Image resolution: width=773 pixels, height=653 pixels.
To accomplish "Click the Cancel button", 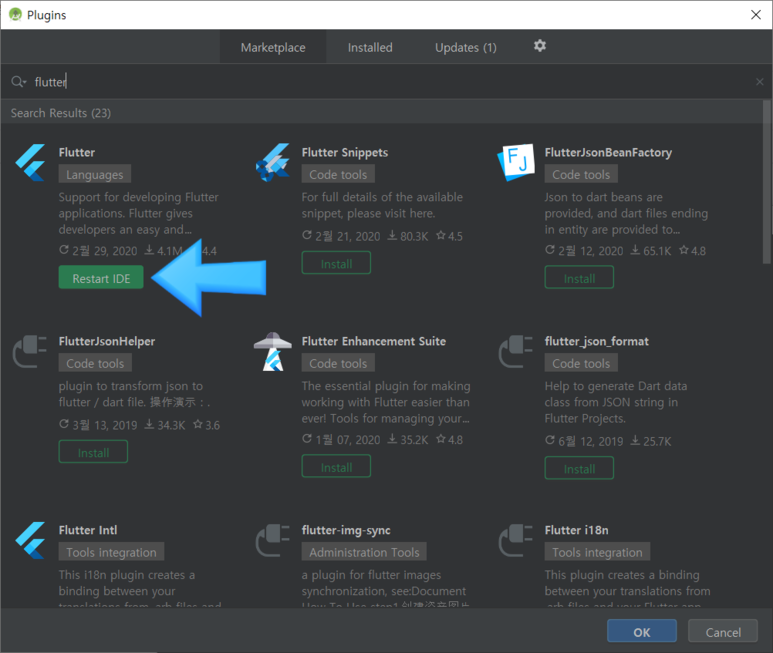I will (x=723, y=631).
